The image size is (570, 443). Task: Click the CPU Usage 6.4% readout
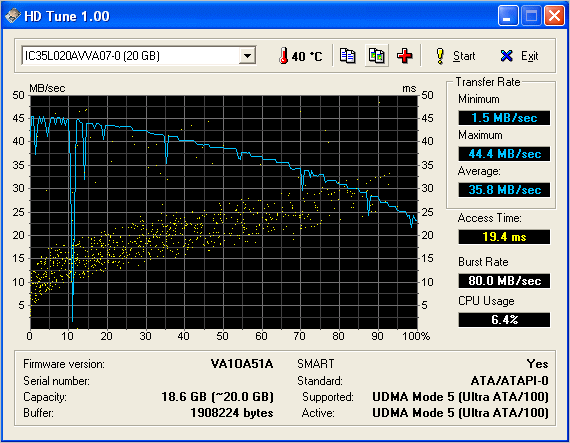504,320
